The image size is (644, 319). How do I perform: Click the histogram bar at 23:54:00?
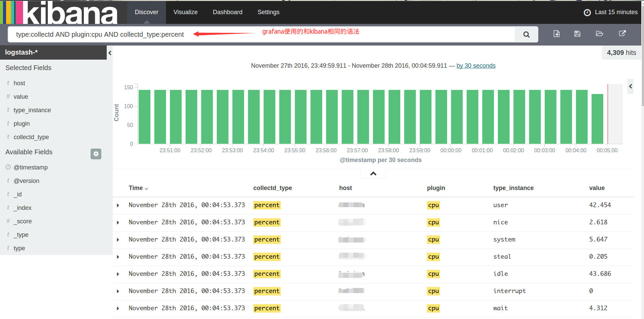pyautogui.click(x=269, y=117)
